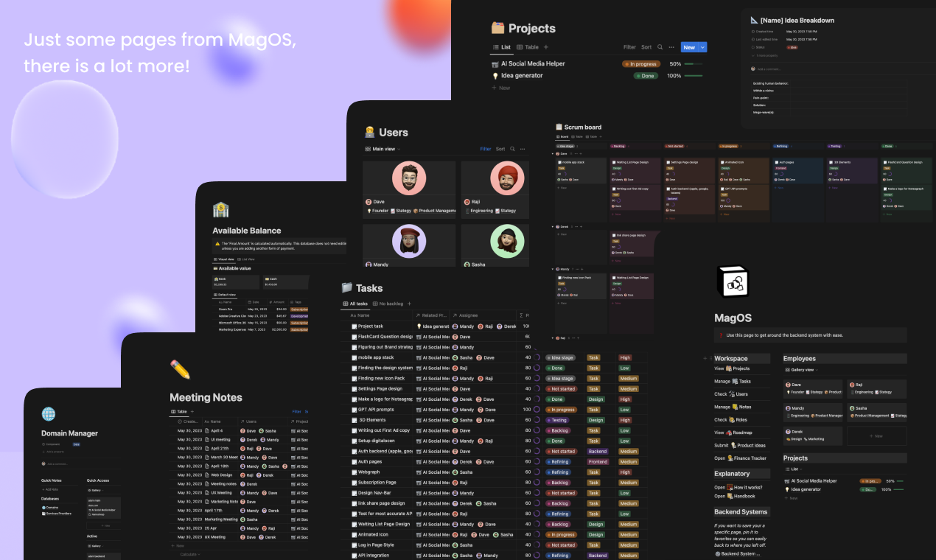The width and height of the screenshot is (936, 560).
Task: Add a new view in the Tasks tab bar
Action: point(410,304)
